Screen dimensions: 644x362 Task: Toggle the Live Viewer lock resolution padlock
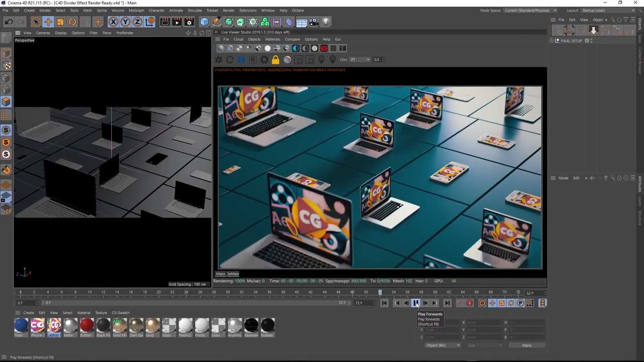pos(275,60)
